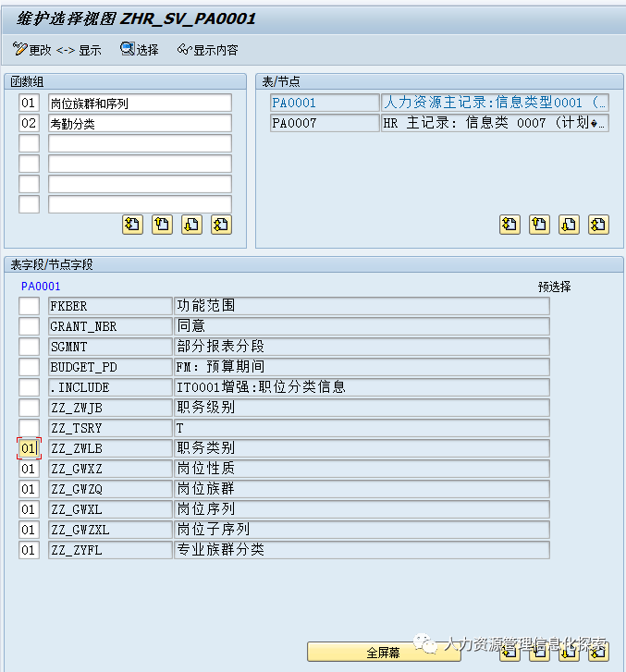Click highlighted 01 field beside ZZ_ZWLB
This screenshot has width=626, height=672.
(x=30, y=448)
